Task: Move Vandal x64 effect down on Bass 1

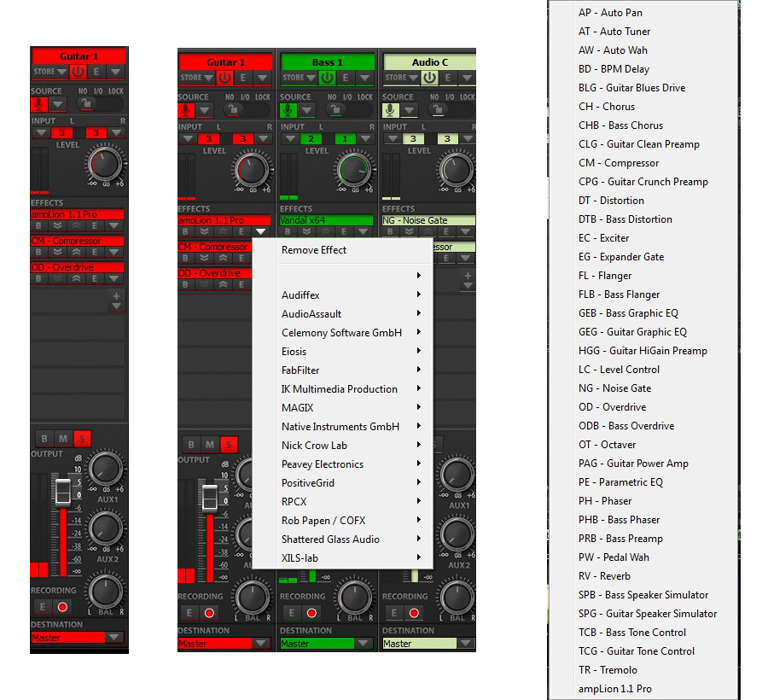Action: [307, 231]
